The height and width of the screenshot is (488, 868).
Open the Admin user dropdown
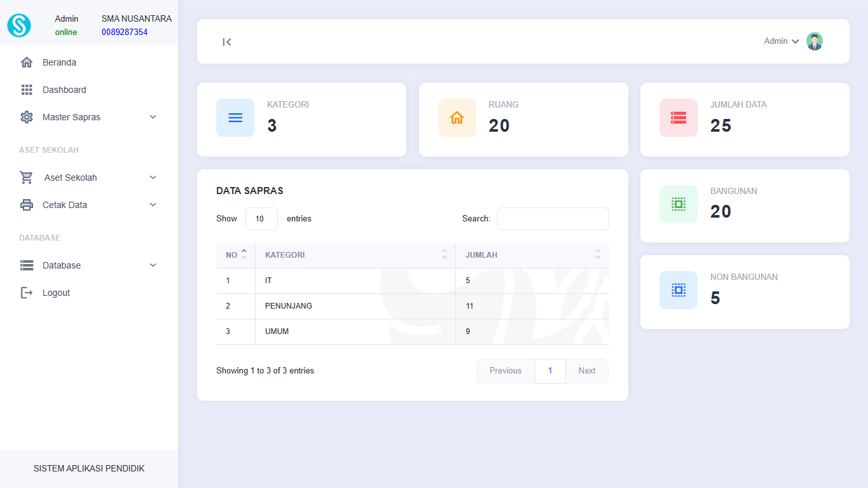click(x=781, y=41)
